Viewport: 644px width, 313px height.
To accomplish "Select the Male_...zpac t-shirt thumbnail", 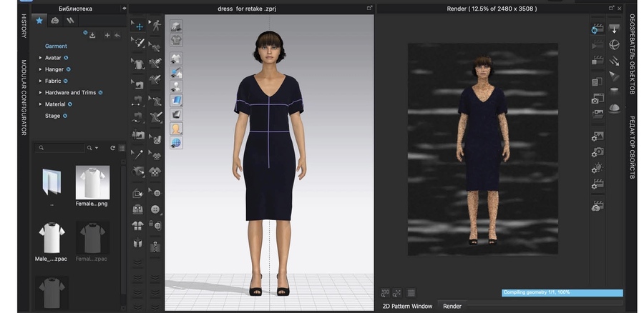I will point(52,238).
